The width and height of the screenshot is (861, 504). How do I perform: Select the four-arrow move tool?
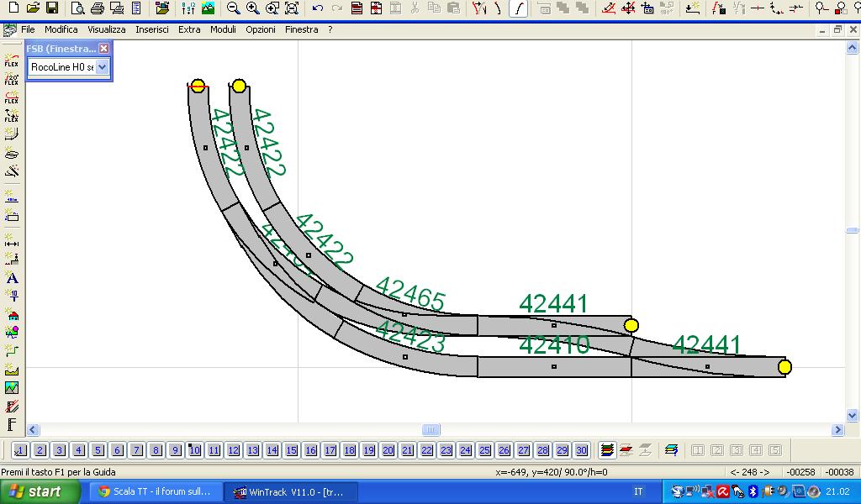628,8
